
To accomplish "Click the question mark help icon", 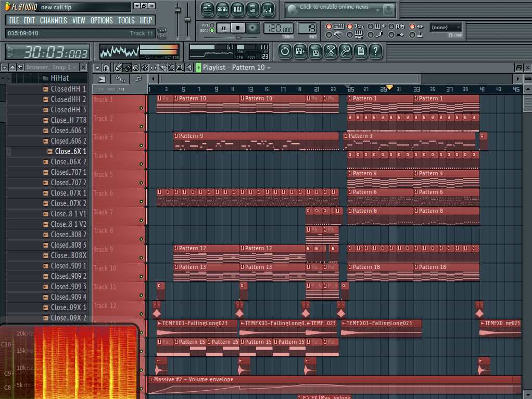I will pos(376,51).
